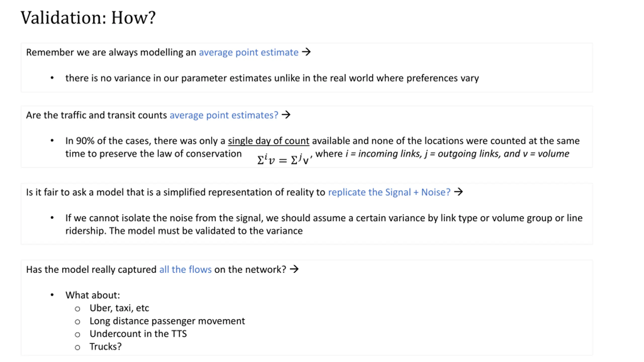Click the 'If we cannot isolate the noise' line
The image size is (644, 362).
click(x=324, y=218)
